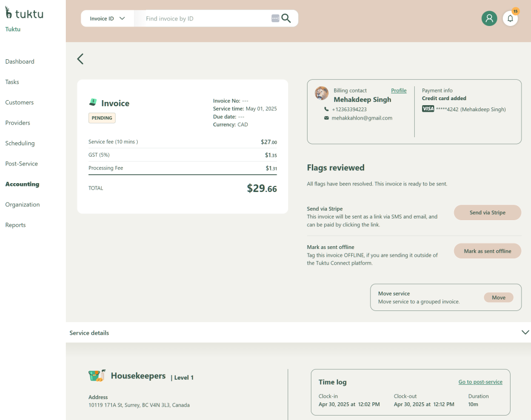531x420 pixels.
Task: Click Mark as sent offline button
Action: coord(487,251)
